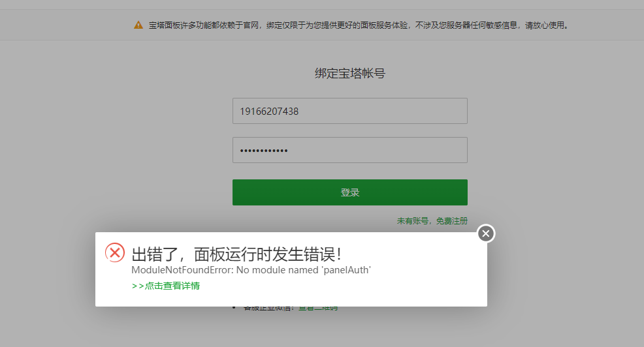Focus the account field with 19166207438
The width and height of the screenshot is (644, 347).
350,111
